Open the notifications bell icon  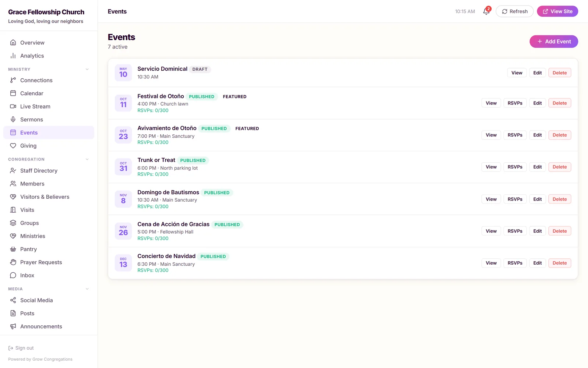tap(486, 11)
